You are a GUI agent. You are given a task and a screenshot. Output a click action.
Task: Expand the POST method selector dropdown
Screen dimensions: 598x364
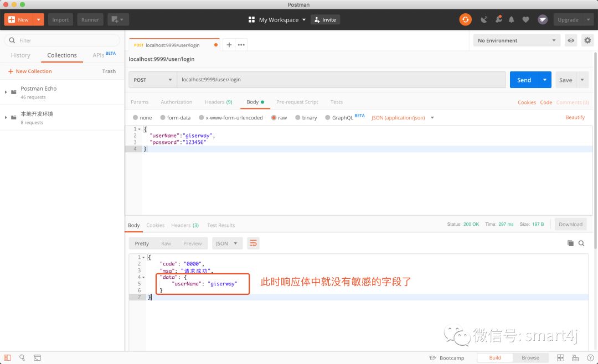coord(152,79)
